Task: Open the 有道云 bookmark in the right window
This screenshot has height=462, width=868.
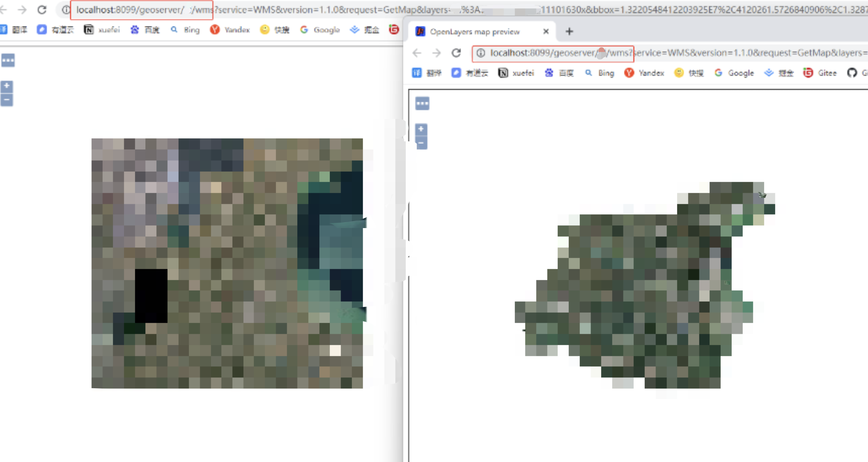Action: coord(470,73)
